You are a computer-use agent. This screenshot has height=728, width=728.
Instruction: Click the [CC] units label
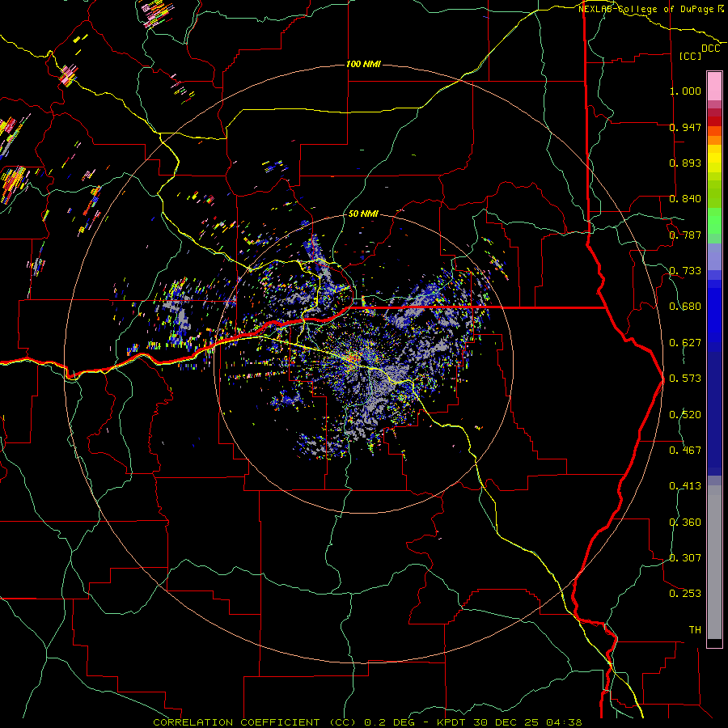(691, 56)
